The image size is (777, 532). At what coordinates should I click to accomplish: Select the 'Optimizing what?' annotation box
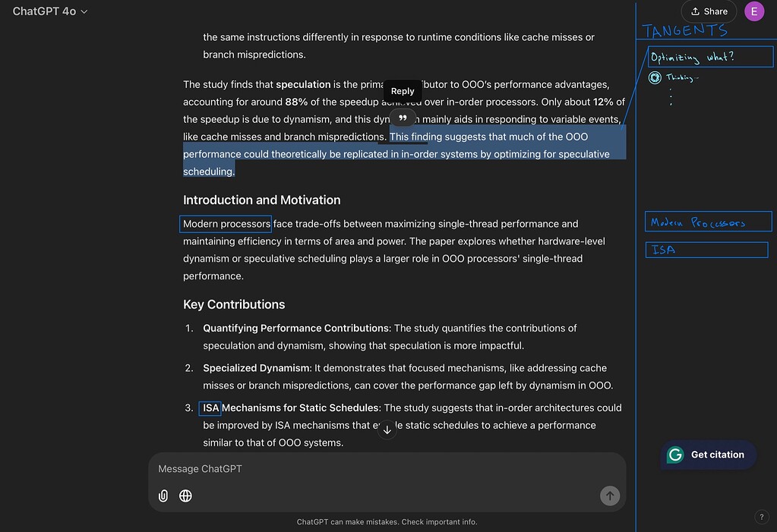point(709,56)
